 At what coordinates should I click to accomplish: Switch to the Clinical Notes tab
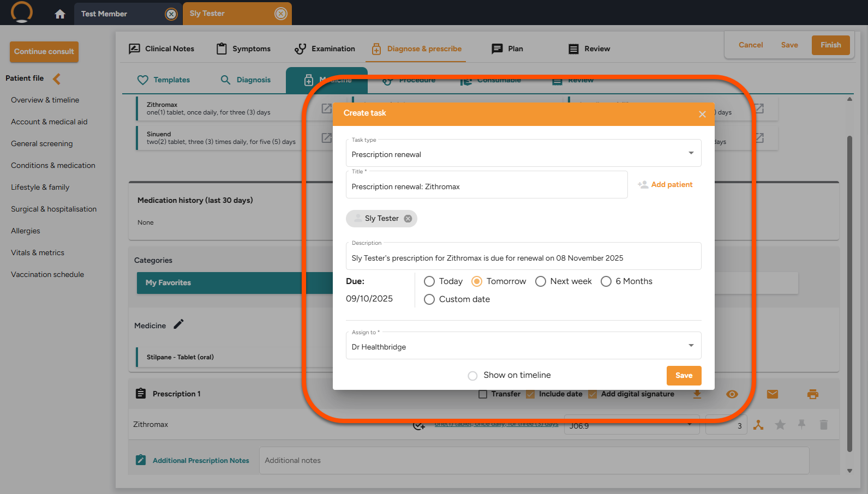[161, 49]
